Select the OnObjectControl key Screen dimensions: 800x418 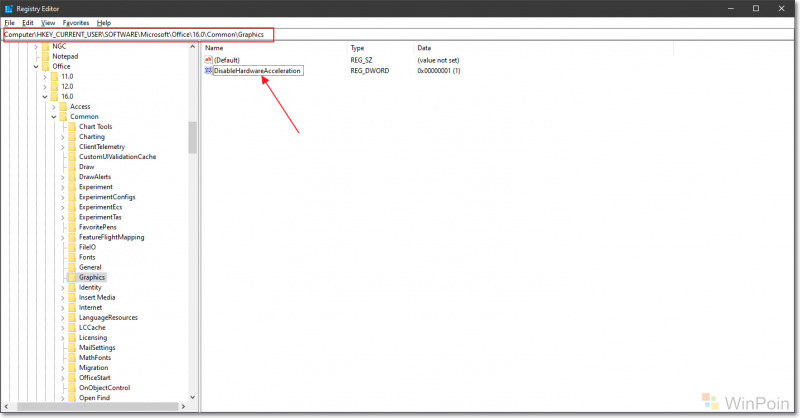(x=104, y=388)
